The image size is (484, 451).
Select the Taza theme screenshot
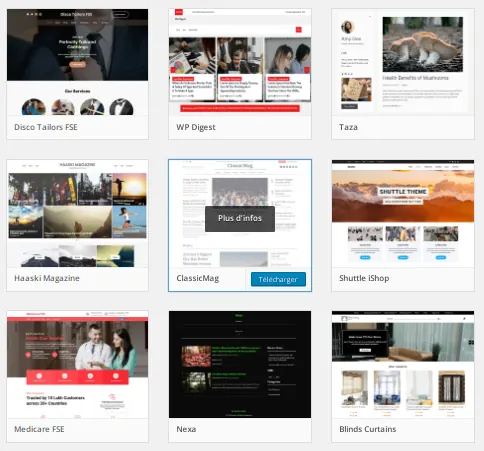point(403,62)
